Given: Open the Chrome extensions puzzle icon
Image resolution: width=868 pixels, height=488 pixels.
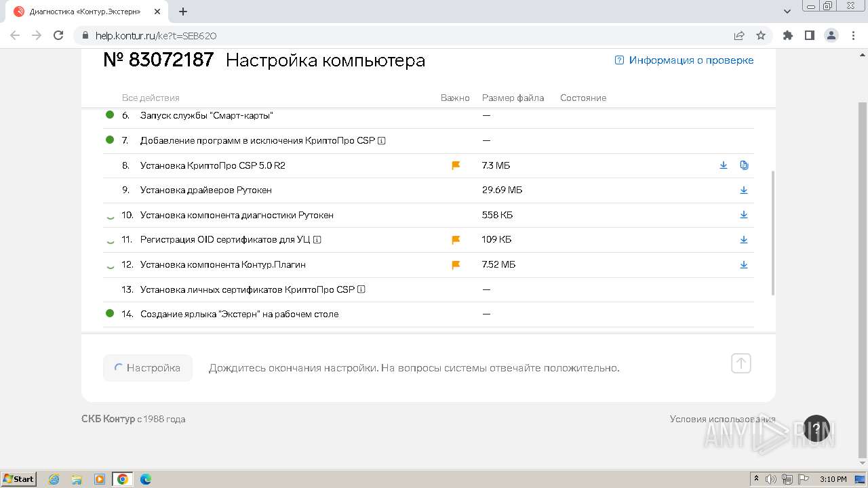Looking at the screenshot, I should coord(788,35).
